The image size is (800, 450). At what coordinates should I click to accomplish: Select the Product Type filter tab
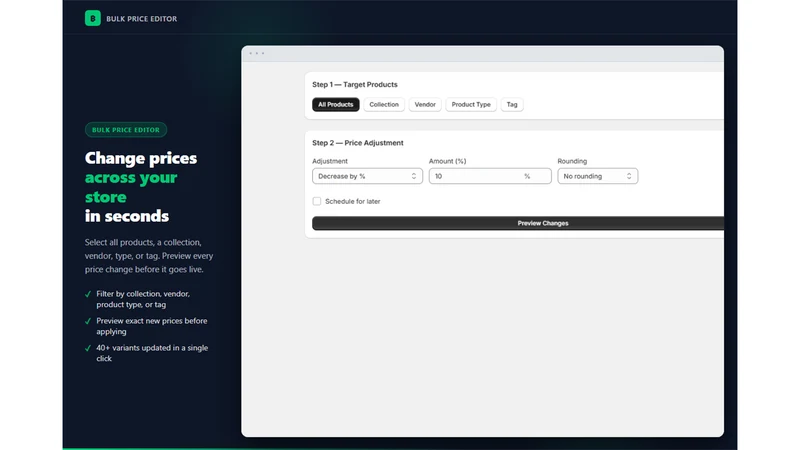pyautogui.click(x=471, y=105)
